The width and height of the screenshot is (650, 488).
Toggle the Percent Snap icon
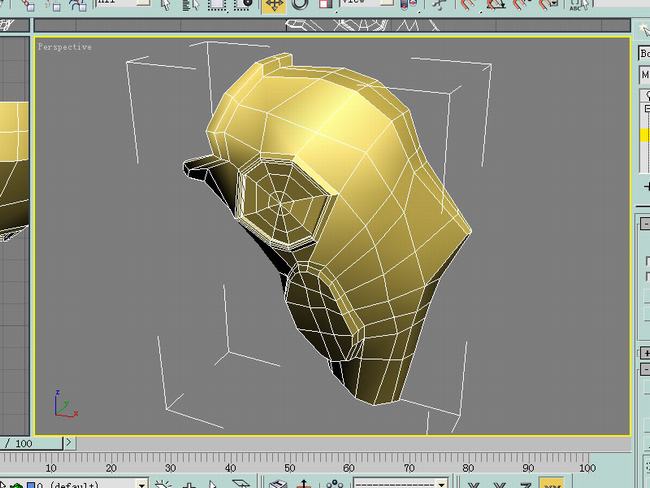point(522,4)
